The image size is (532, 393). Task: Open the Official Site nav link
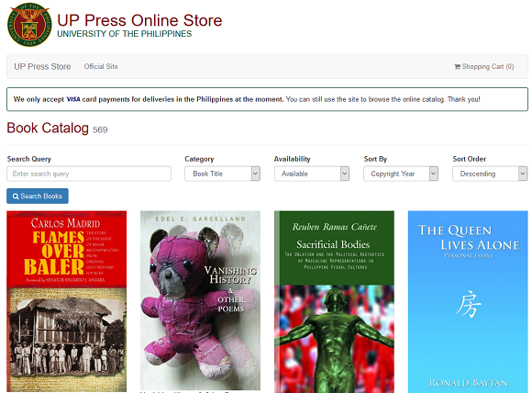(x=101, y=67)
